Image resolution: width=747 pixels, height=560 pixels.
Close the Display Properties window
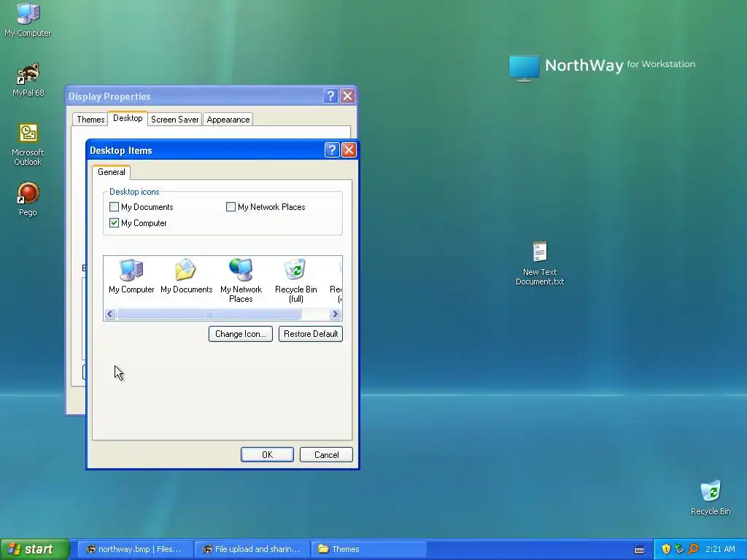(348, 96)
